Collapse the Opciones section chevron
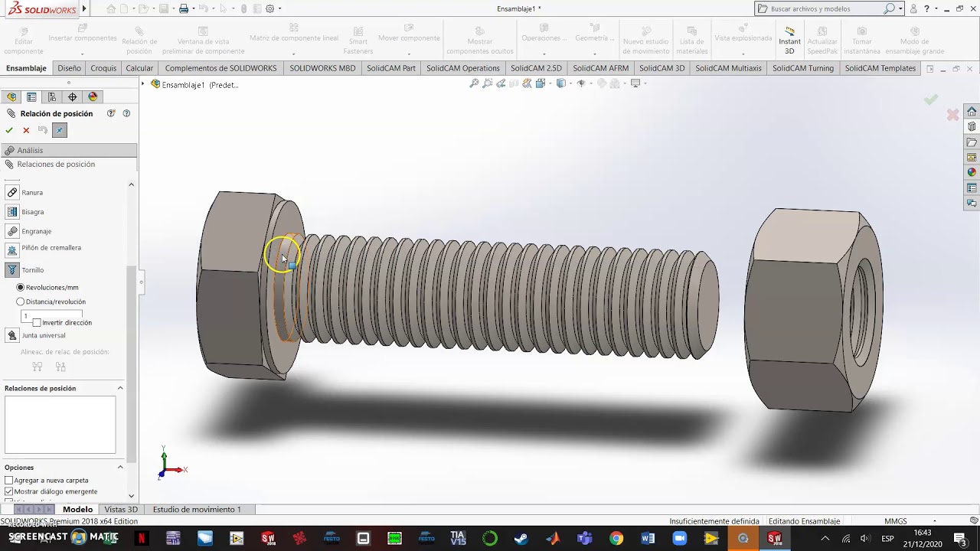Viewport: 980px width, 551px height. pos(120,467)
